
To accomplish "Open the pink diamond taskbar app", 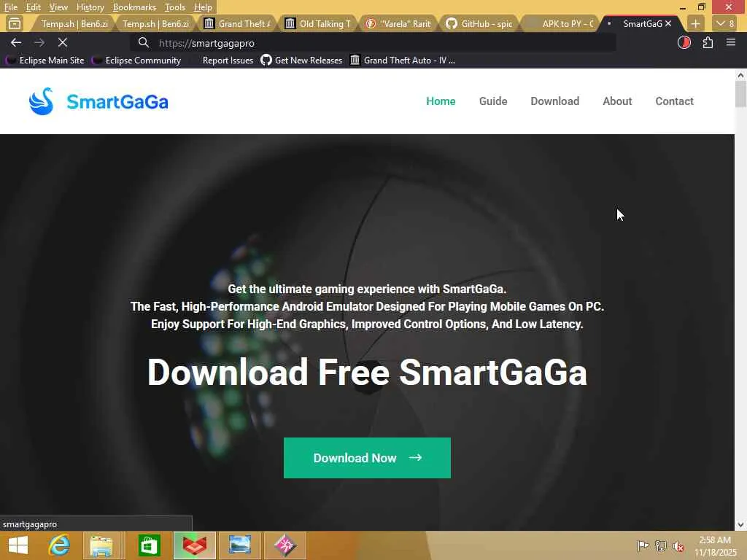I will point(285,545).
